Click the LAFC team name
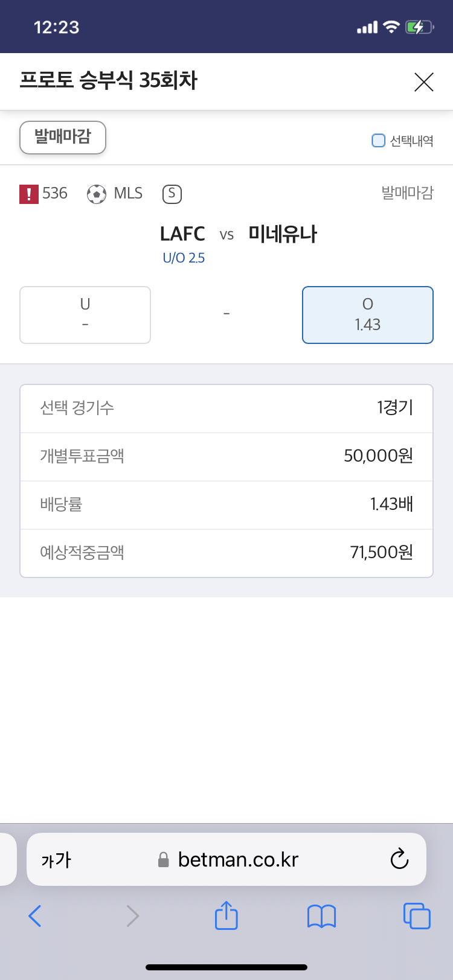The width and height of the screenshot is (453, 980). tap(182, 234)
